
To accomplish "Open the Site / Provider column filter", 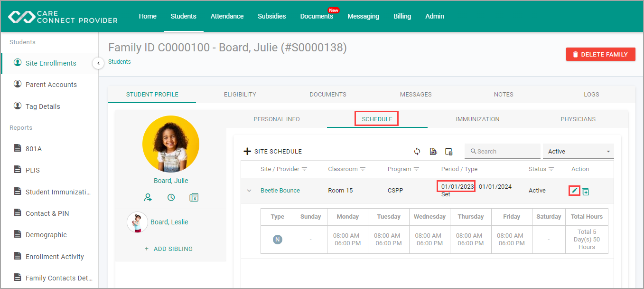I will 305,169.
